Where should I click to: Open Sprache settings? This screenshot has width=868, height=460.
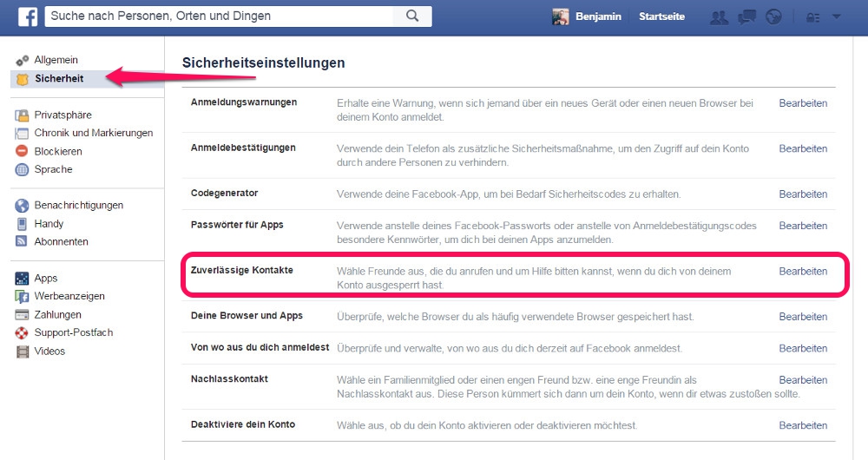[x=53, y=169]
